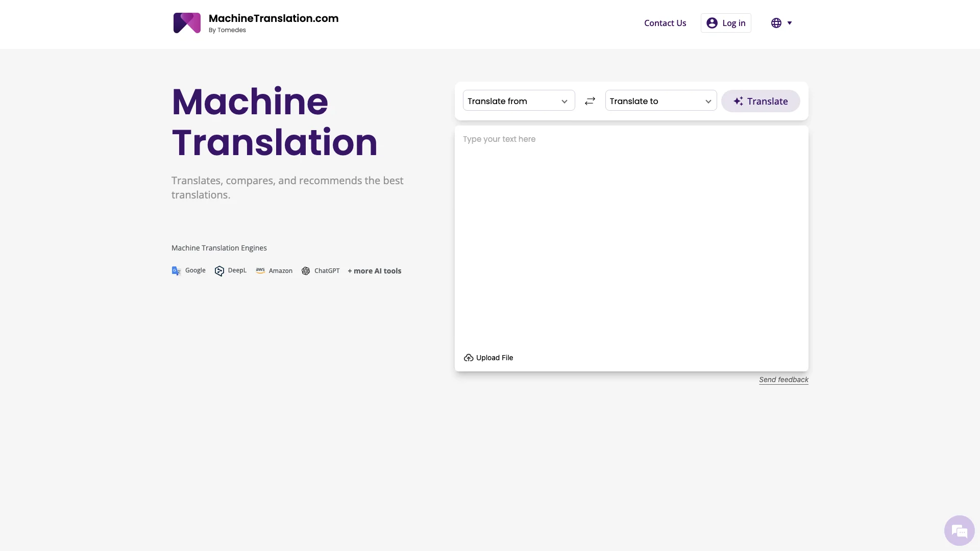980x551 pixels.
Task: Click the Upload File cloud icon
Action: [469, 358]
